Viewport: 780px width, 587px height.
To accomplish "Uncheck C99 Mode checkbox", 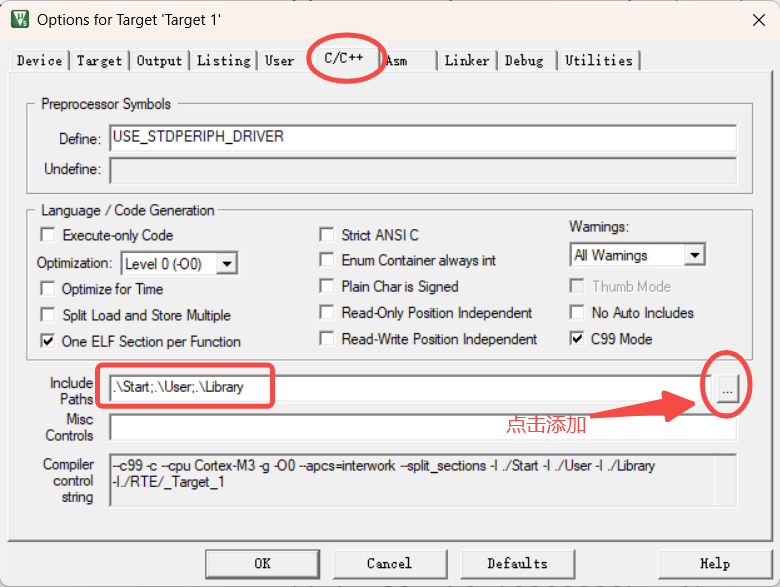I will point(577,339).
